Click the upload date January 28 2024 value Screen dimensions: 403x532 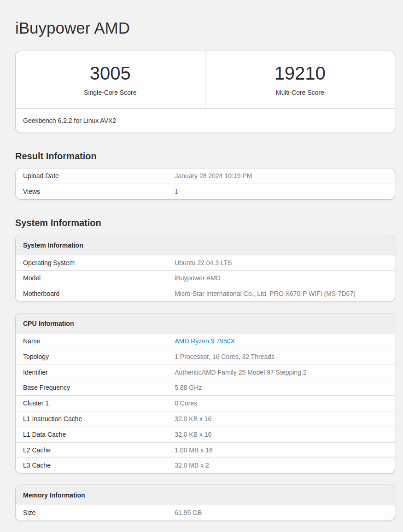[213, 176]
